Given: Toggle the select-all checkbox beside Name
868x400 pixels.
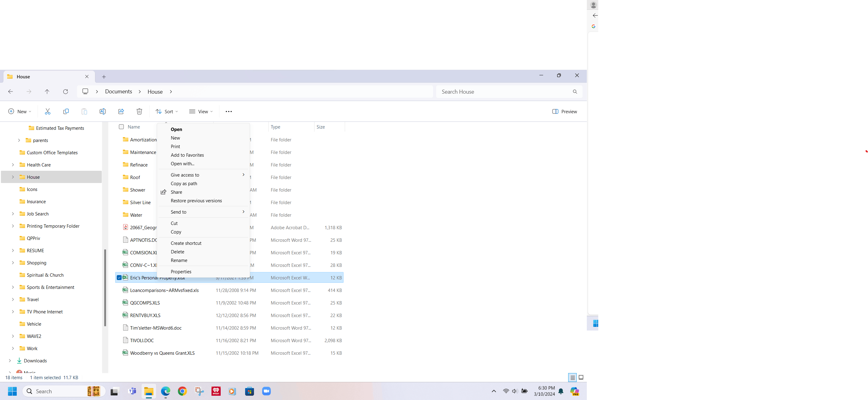Looking at the screenshot, I should pyautogui.click(x=121, y=127).
